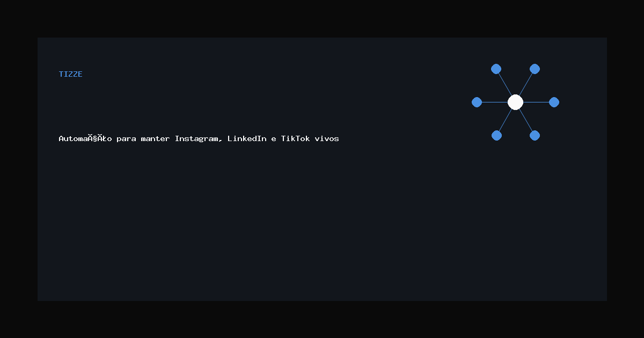Select the upper-left blue node of the hub
The height and width of the screenshot is (338, 644).
point(496,69)
